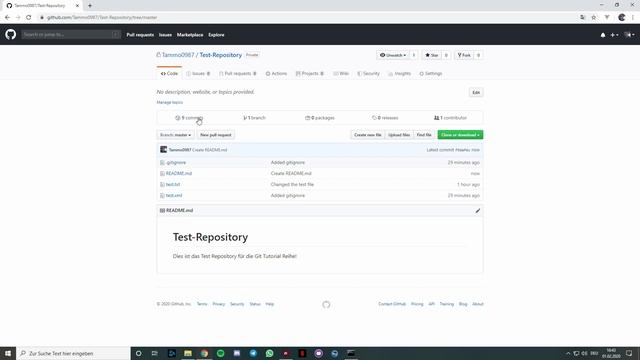The height and width of the screenshot is (360, 640).
Task: Open Pull requests in top navigation
Action: pos(140,35)
